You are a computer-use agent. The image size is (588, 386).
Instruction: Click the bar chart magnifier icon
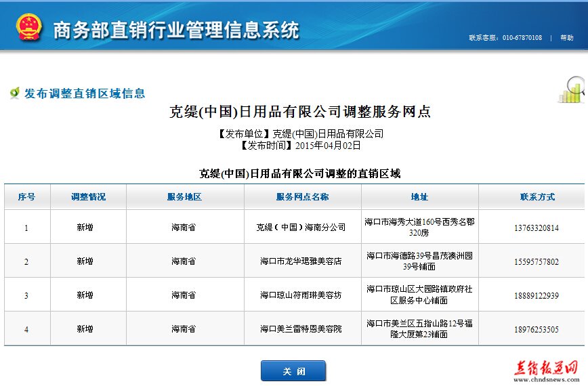click(x=572, y=89)
